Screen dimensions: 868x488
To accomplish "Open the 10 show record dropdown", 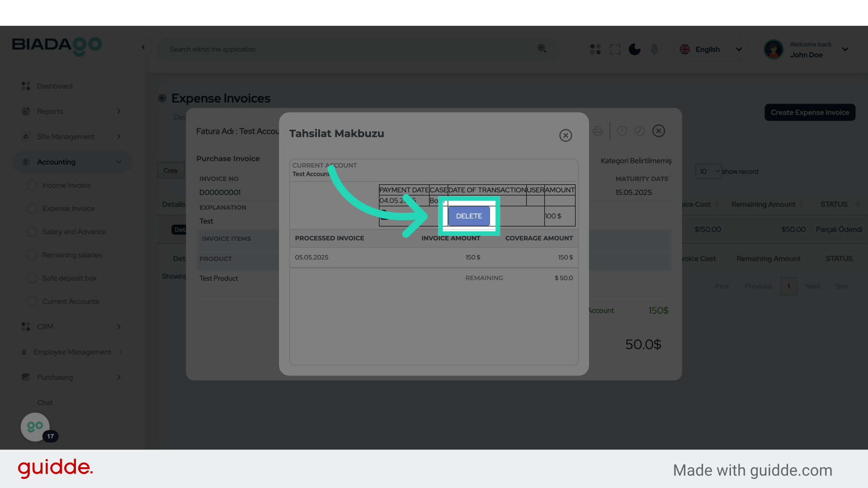I will coord(708,171).
